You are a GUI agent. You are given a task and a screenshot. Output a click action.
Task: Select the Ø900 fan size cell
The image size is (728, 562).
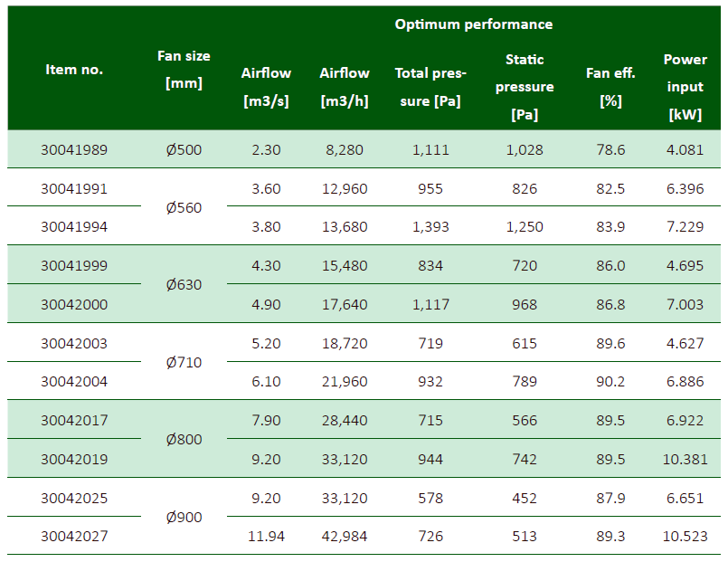click(x=184, y=518)
